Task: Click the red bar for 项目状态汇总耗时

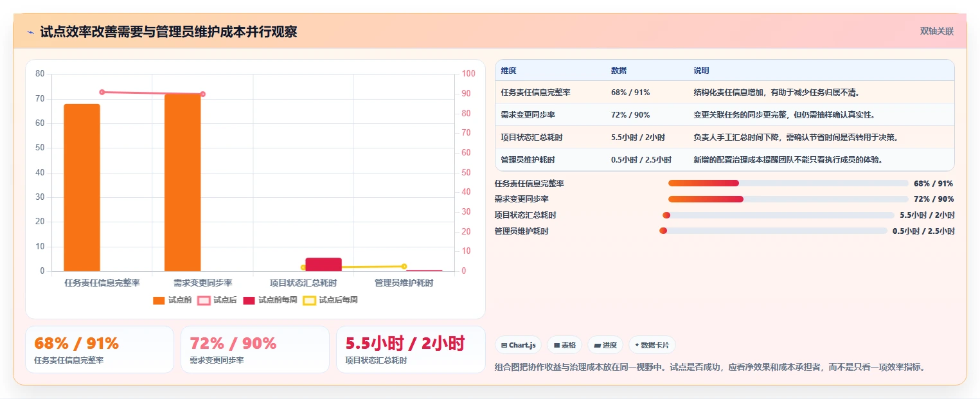Action: click(x=323, y=265)
